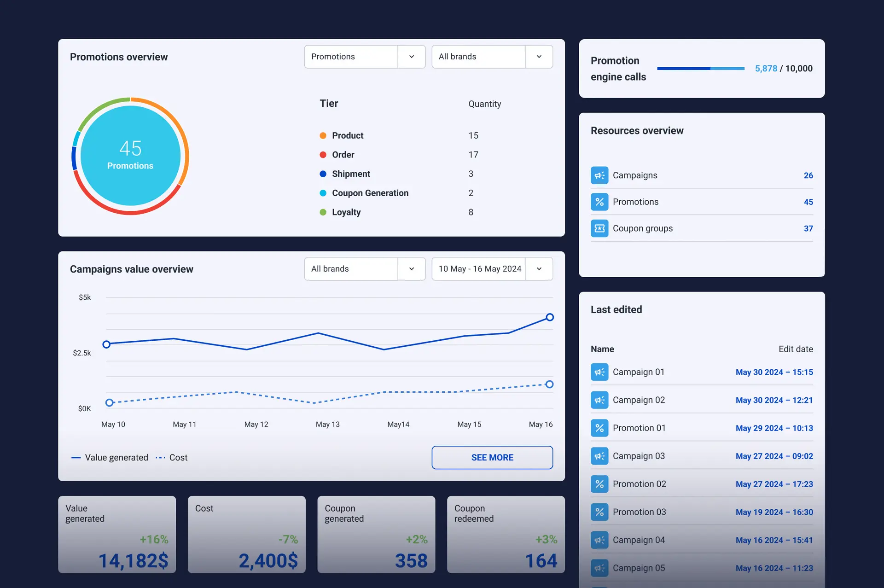Select the Value generated stat card
The image size is (884, 588).
point(117,534)
